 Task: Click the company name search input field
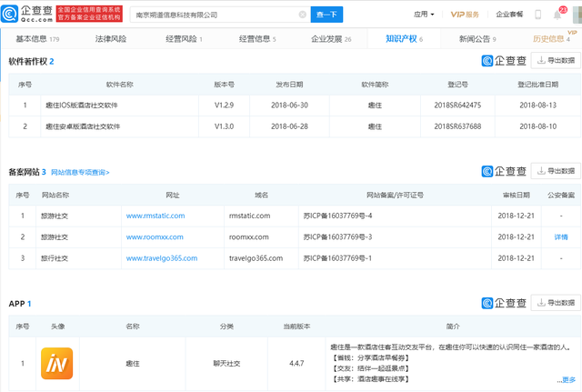click(214, 15)
